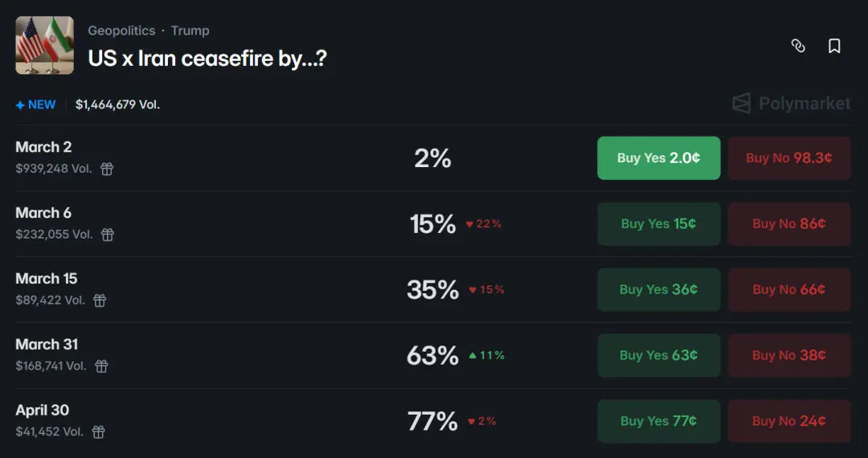Select Buy No 38¢ on March 31
Image resolution: width=868 pixels, height=458 pixels.
click(x=788, y=355)
